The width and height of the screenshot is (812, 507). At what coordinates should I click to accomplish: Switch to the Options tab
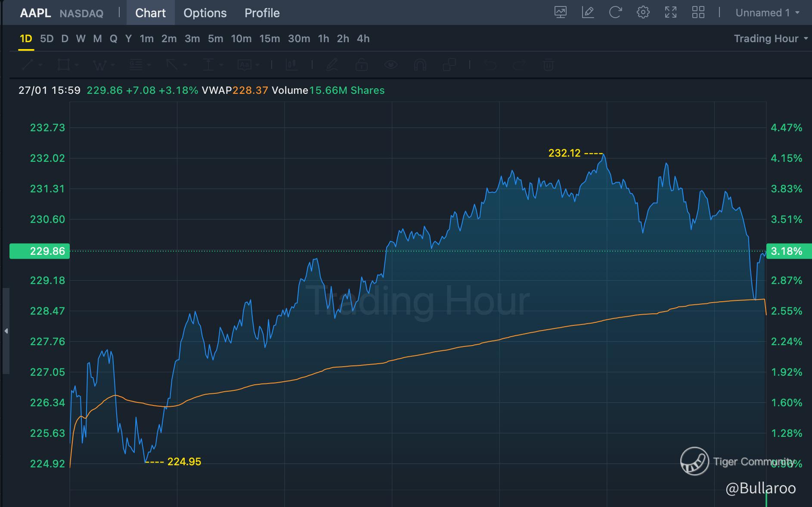pos(205,13)
